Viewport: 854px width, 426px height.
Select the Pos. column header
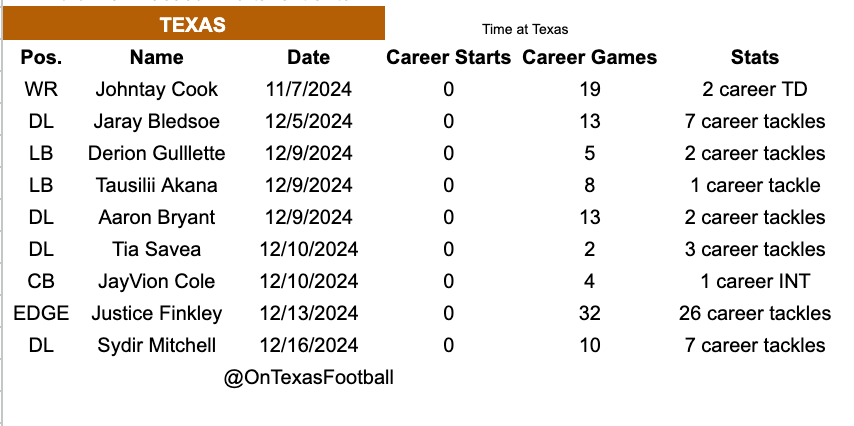point(41,57)
